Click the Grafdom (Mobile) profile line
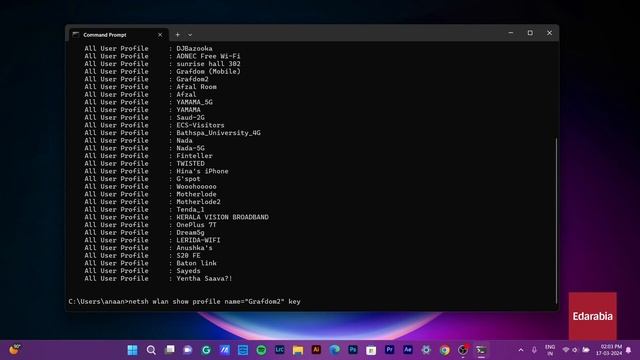The height and width of the screenshot is (360, 640). 162,71
